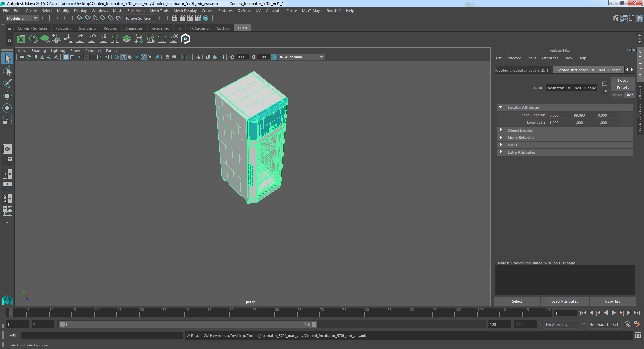Click snap to grids magnet icon

tap(80, 18)
